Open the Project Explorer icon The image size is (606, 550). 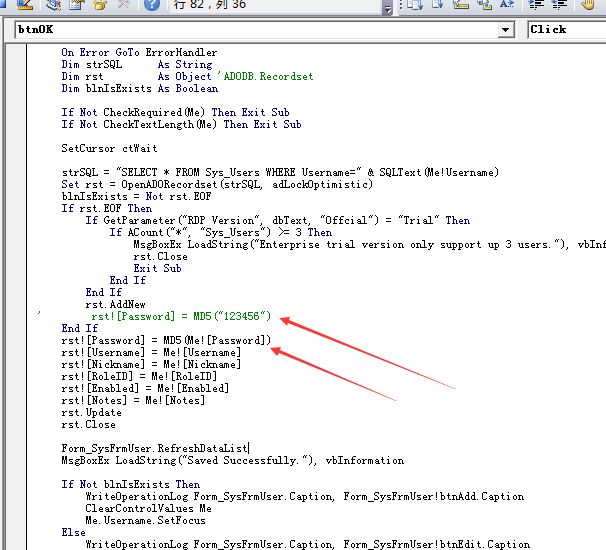coord(53,4)
